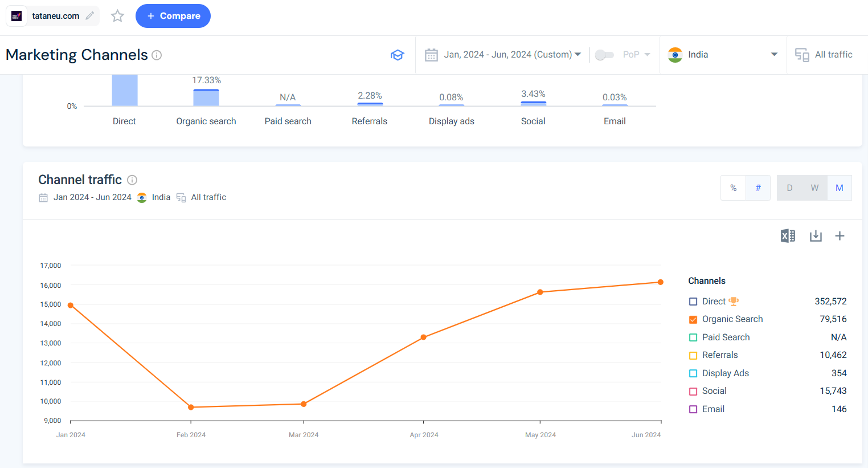868x468 pixels.
Task: Click India flag under Channel traffic
Action: click(142, 198)
